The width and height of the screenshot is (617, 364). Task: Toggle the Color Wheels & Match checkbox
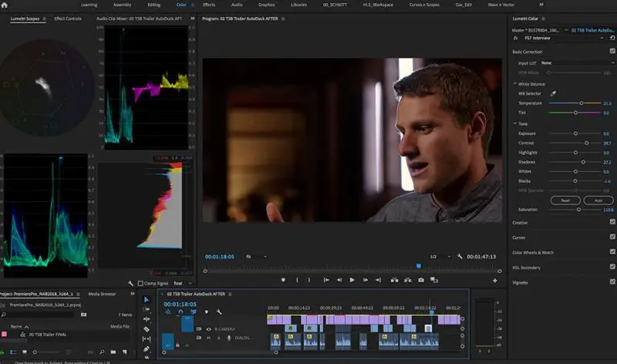tap(612, 252)
